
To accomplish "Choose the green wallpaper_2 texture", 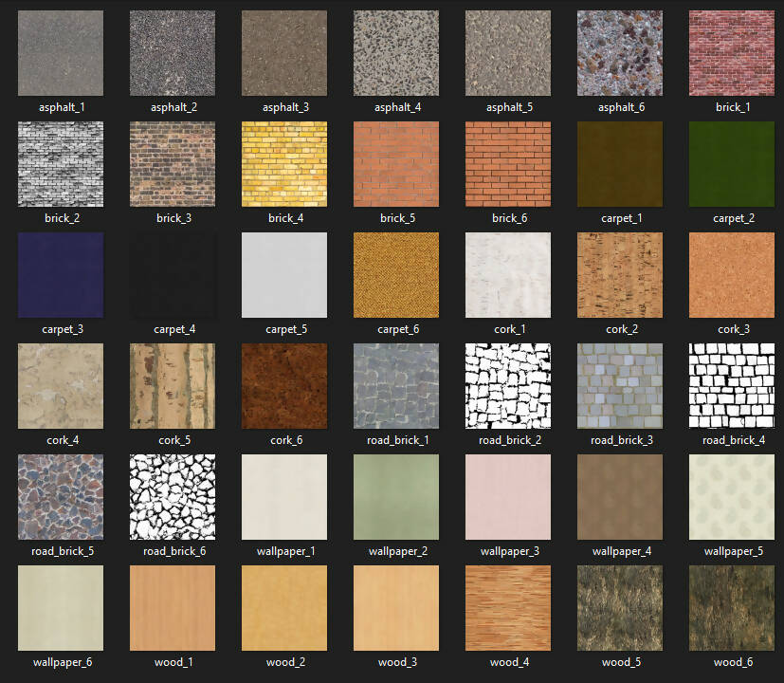I will pos(396,497).
